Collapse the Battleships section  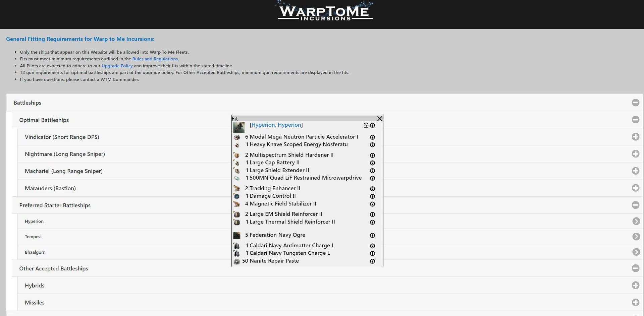(x=635, y=103)
